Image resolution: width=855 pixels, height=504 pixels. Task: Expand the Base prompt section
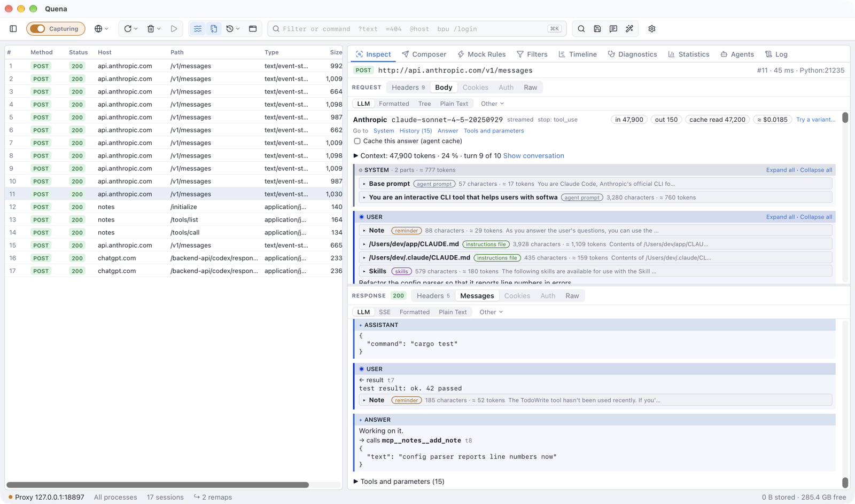[x=364, y=184]
